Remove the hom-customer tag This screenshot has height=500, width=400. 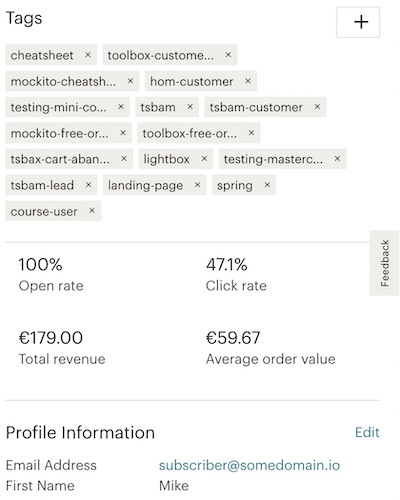click(248, 81)
